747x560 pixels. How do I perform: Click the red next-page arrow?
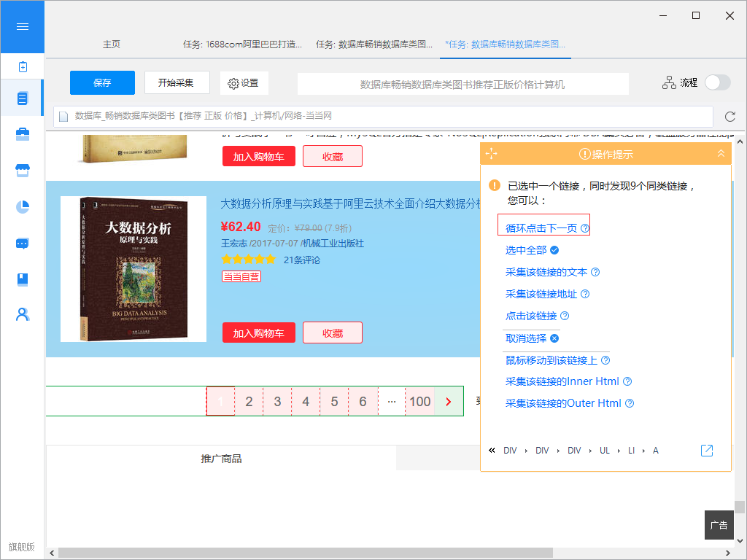(x=449, y=402)
